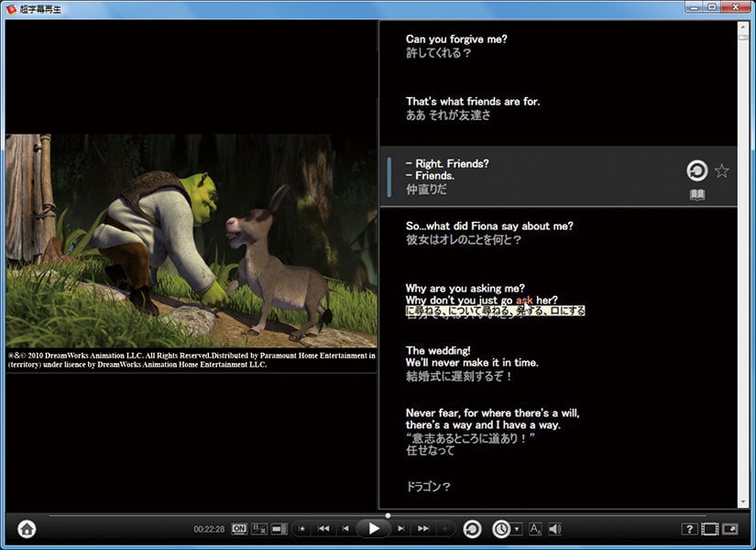
Task: Select the subtitle "That's what friends are for."
Action: (473, 102)
